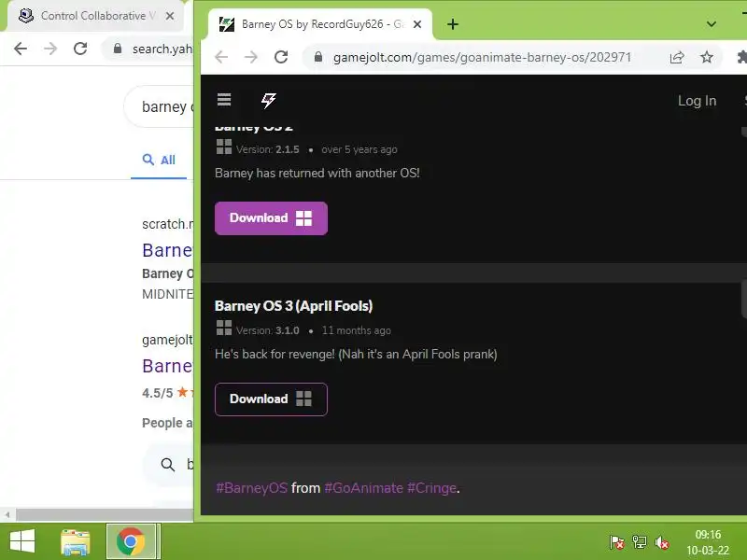
Task: Open the Chrome extensions puzzle icon
Action: pyautogui.click(x=741, y=58)
